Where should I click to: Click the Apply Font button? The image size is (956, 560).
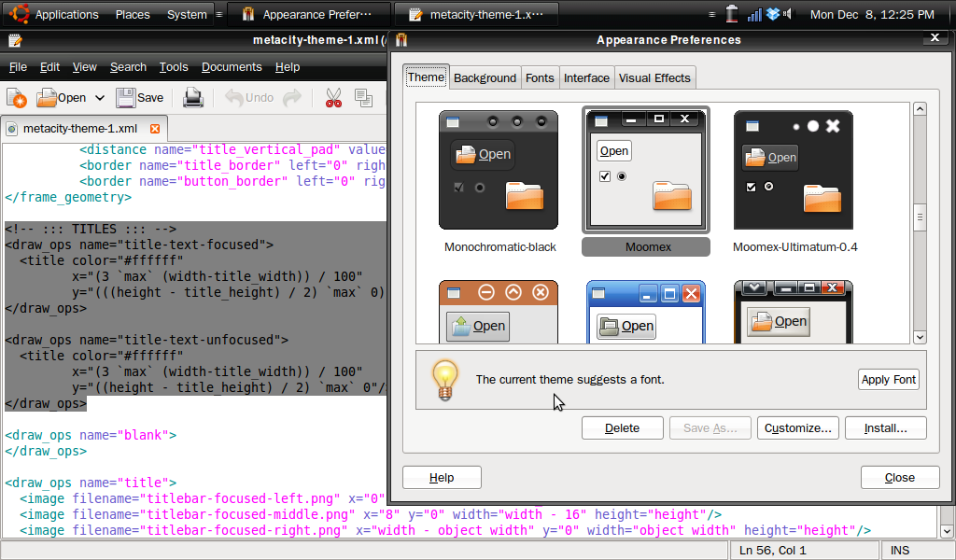[889, 380]
